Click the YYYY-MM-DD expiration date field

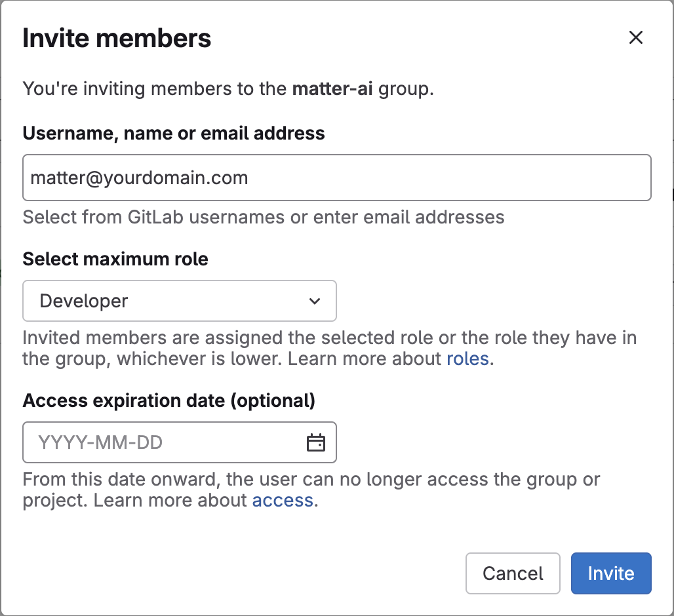[x=164, y=443]
